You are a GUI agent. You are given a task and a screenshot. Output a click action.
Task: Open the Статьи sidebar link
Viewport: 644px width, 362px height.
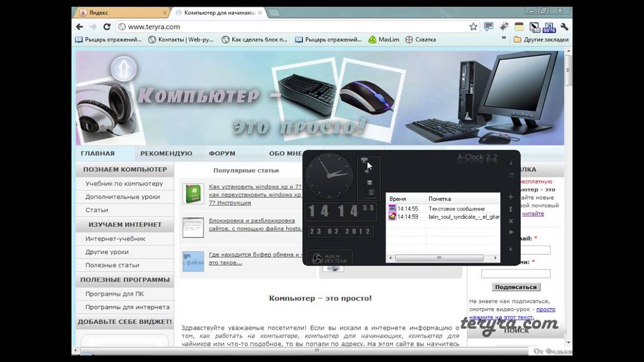97,210
